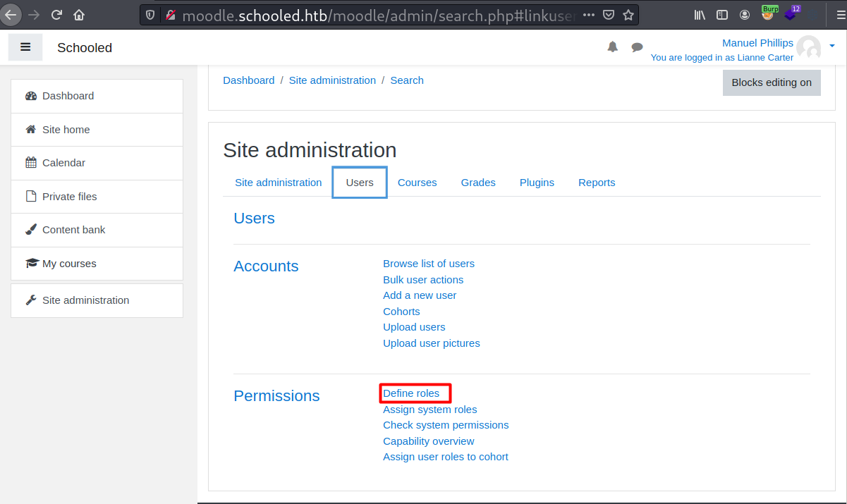Image resolution: width=847 pixels, height=504 pixels.
Task: Open the Define roles link
Action: tap(411, 393)
